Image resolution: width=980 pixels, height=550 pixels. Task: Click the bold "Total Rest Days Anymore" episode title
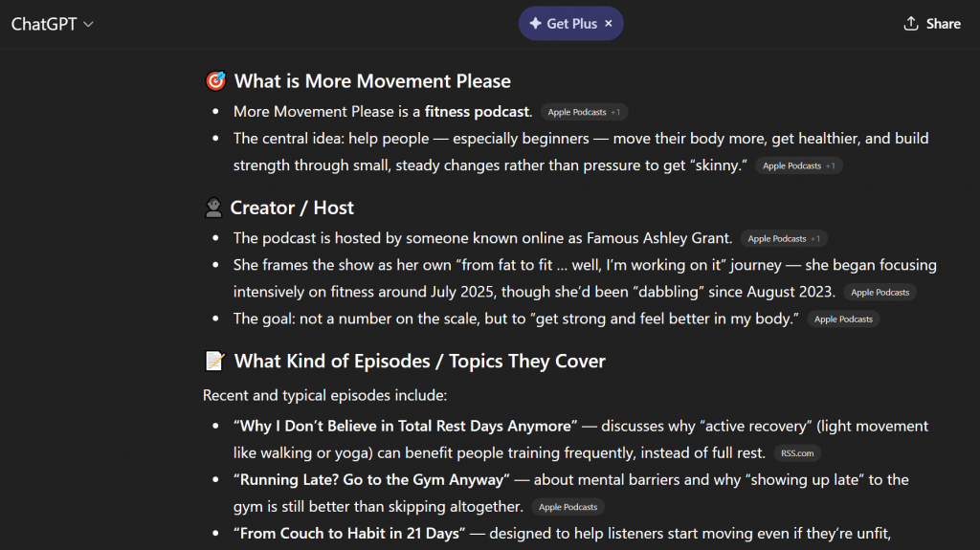tap(407, 426)
